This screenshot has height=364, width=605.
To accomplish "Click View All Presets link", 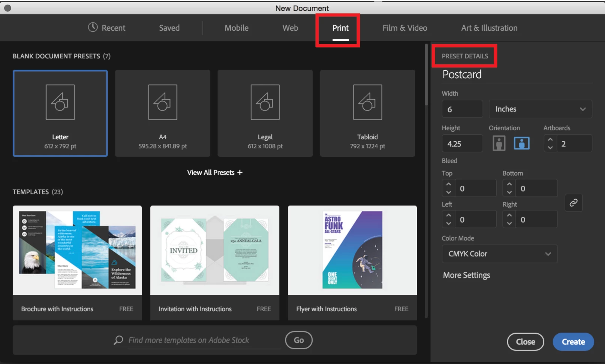I will [215, 172].
